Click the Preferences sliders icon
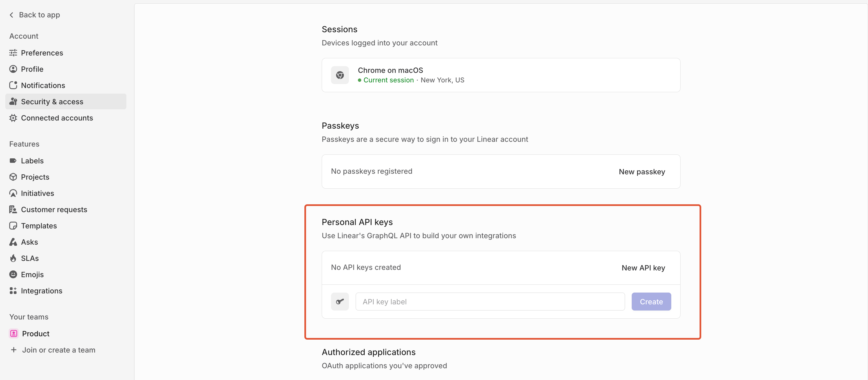 (x=13, y=53)
